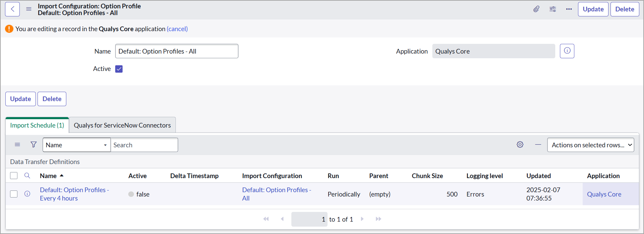Click the row preview info icon
Image resolution: width=644 pixels, height=234 pixels.
[x=27, y=194]
